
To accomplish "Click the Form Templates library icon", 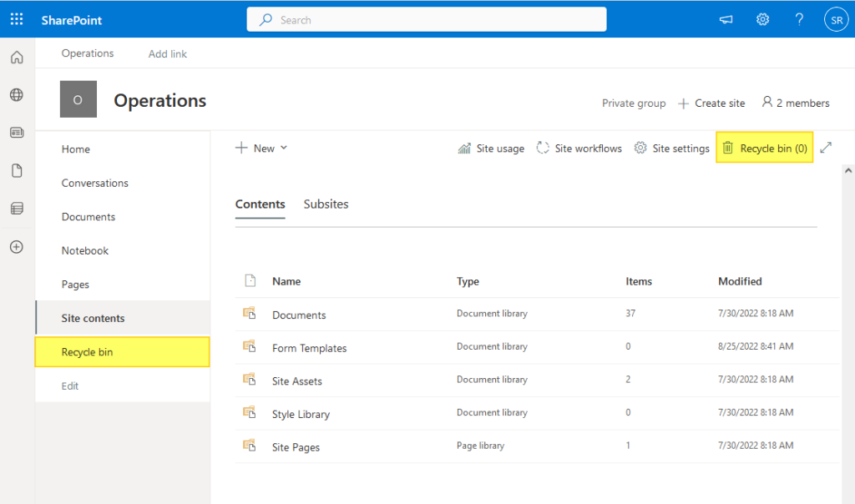I will point(249,346).
